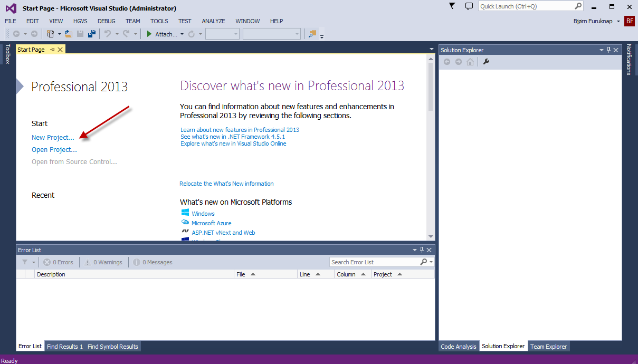Click the BF user avatar badge
This screenshot has width=638, height=364.
tap(630, 21)
